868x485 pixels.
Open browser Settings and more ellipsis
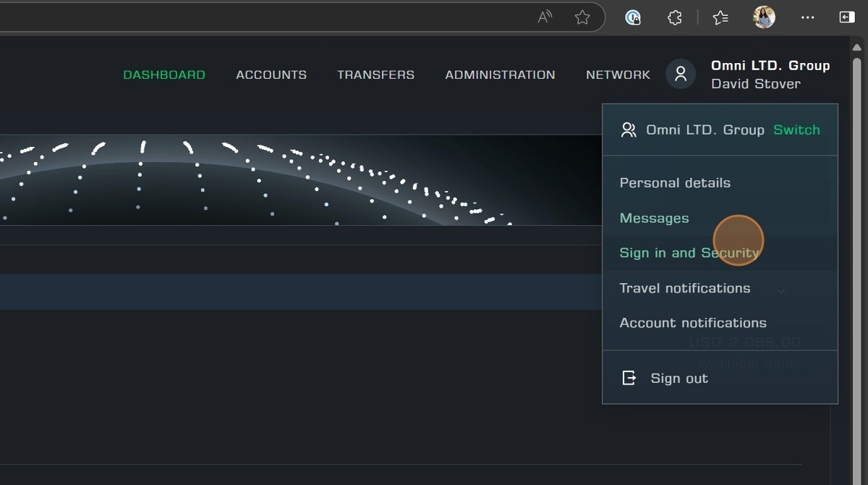(x=808, y=17)
